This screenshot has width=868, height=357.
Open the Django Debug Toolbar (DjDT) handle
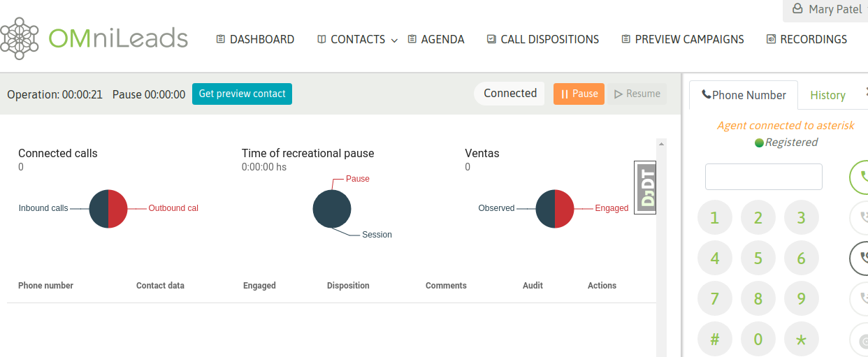click(x=645, y=188)
